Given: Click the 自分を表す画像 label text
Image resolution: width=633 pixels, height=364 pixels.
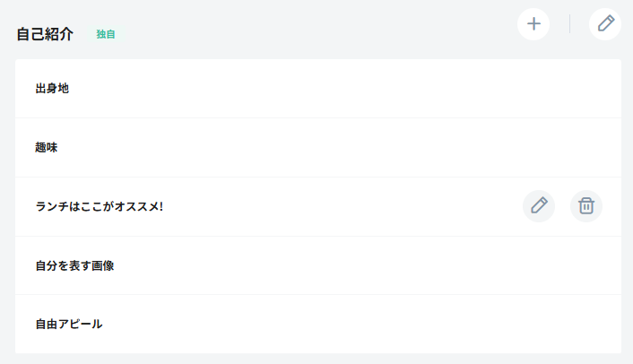Looking at the screenshot, I should coord(74,265).
